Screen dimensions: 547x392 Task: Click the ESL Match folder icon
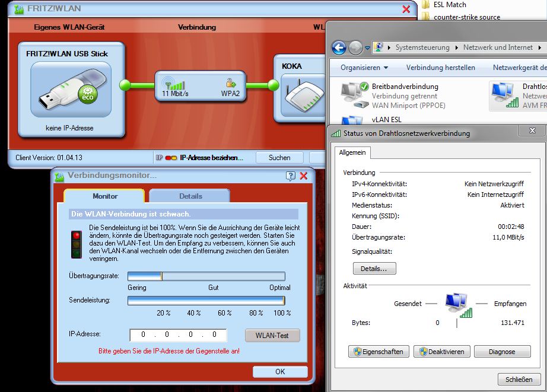click(425, 4)
